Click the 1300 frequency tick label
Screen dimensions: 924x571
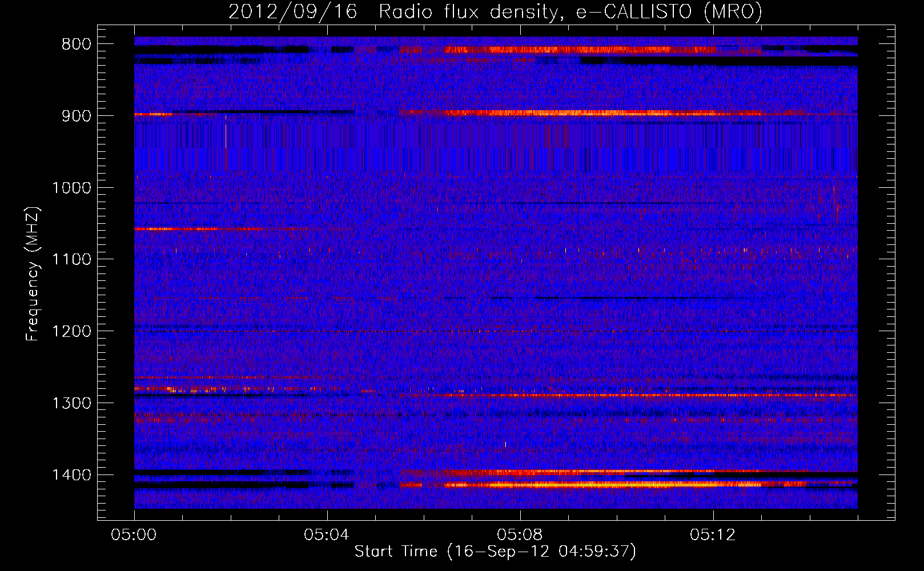click(71, 403)
